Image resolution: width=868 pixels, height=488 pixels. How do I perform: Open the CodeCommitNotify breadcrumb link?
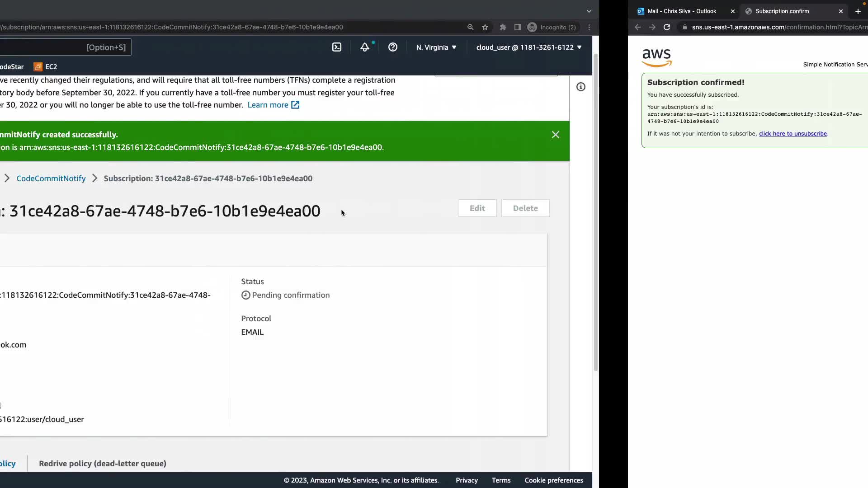tap(51, 178)
